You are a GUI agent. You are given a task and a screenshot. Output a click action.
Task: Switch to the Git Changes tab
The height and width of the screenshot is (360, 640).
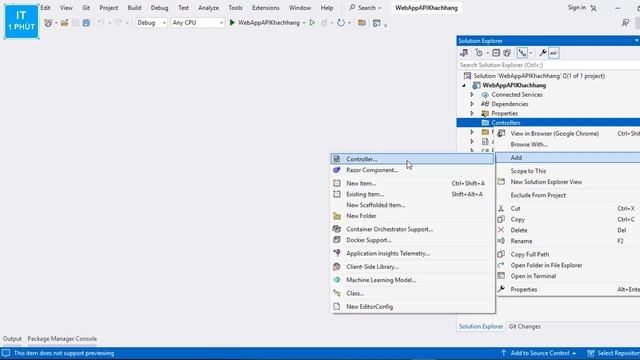click(524, 327)
